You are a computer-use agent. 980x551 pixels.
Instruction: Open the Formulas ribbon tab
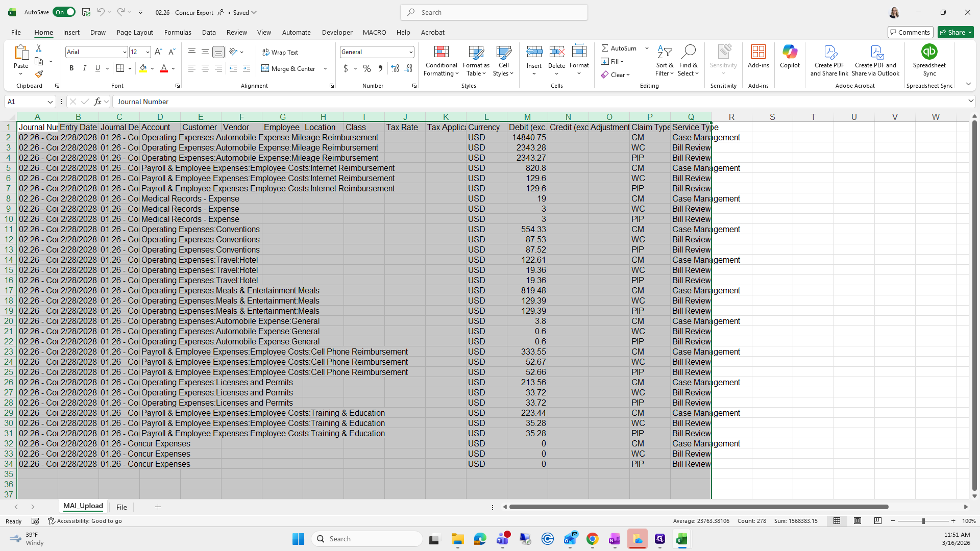point(178,32)
